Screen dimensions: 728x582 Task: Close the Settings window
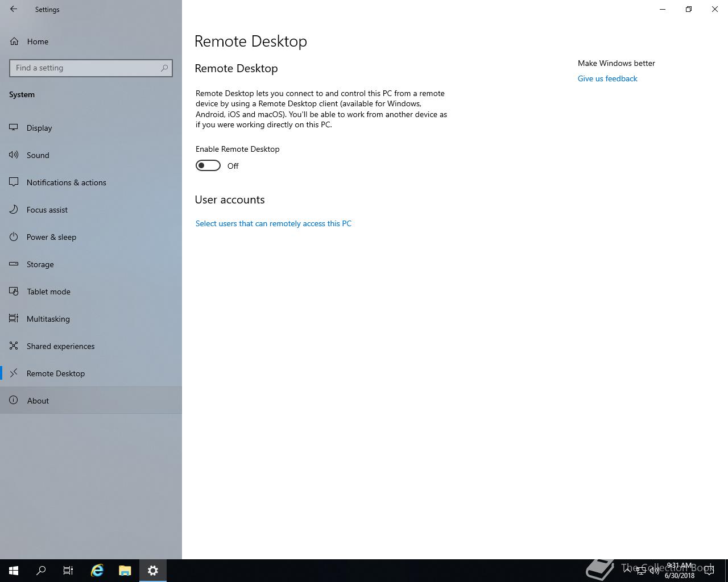click(715, 9)
